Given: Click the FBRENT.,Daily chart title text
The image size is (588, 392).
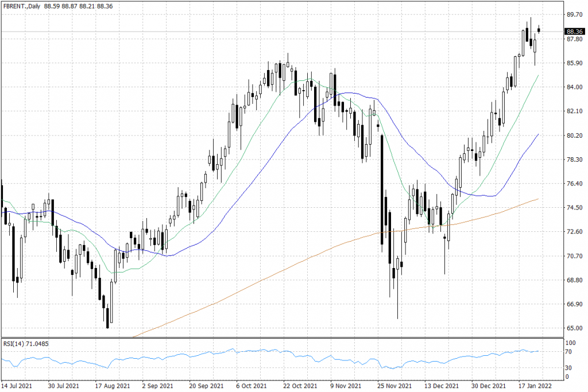Looking at the screenshot, I should click(x=21, y=6).
